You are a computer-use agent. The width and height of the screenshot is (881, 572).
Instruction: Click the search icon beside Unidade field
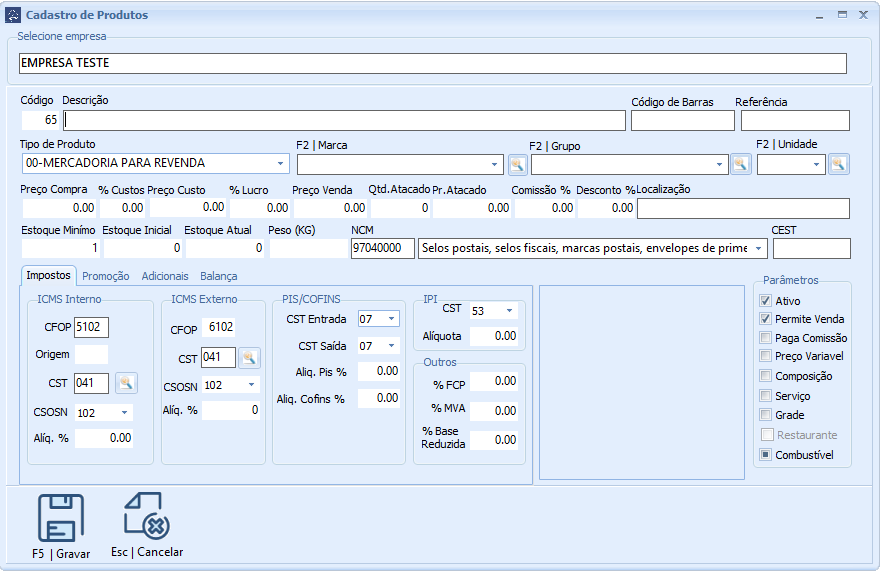[x=838, y=164]
